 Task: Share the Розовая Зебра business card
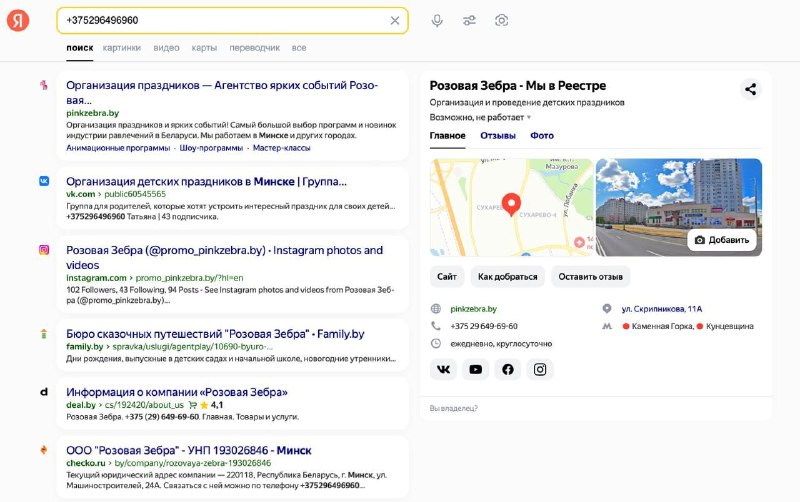click(x=751, y=89)
